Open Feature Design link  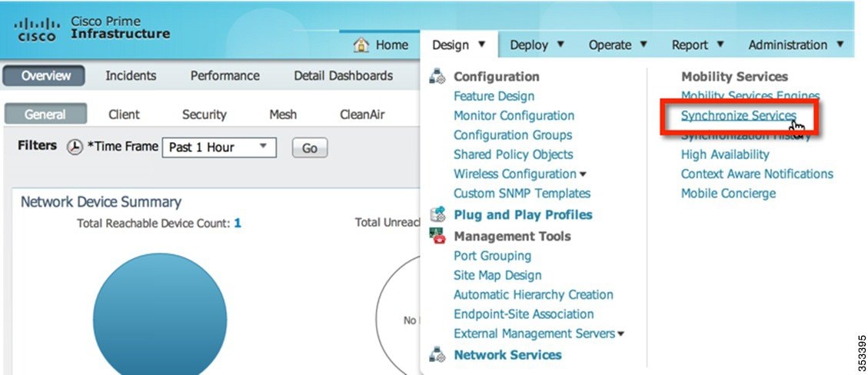(494, 96)
